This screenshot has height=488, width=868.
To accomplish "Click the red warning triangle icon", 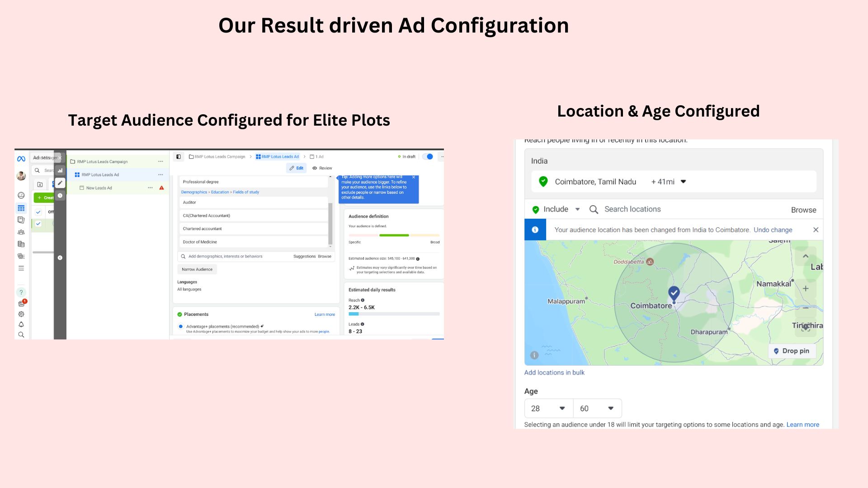I will tap(161, 188).
